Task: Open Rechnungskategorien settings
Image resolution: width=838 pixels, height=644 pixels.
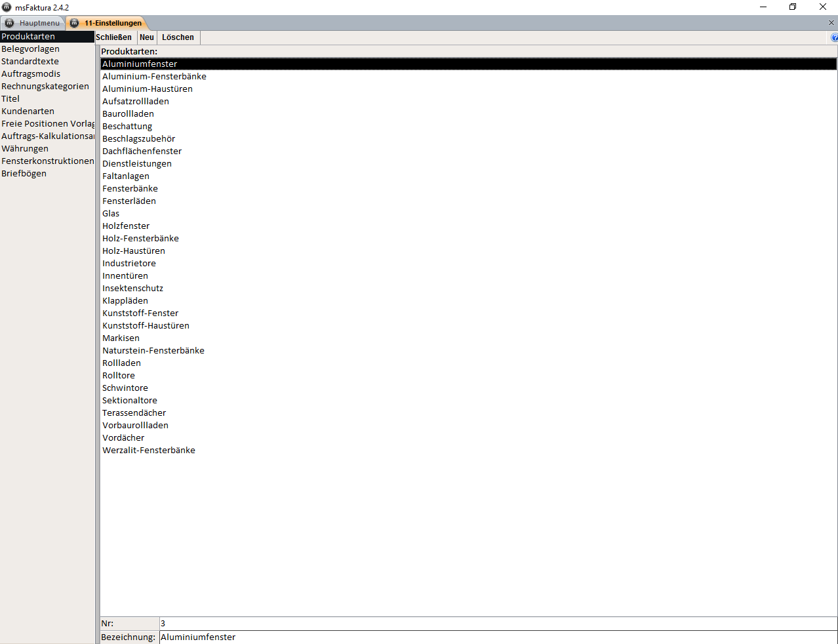Action: (x=47, y=87)
